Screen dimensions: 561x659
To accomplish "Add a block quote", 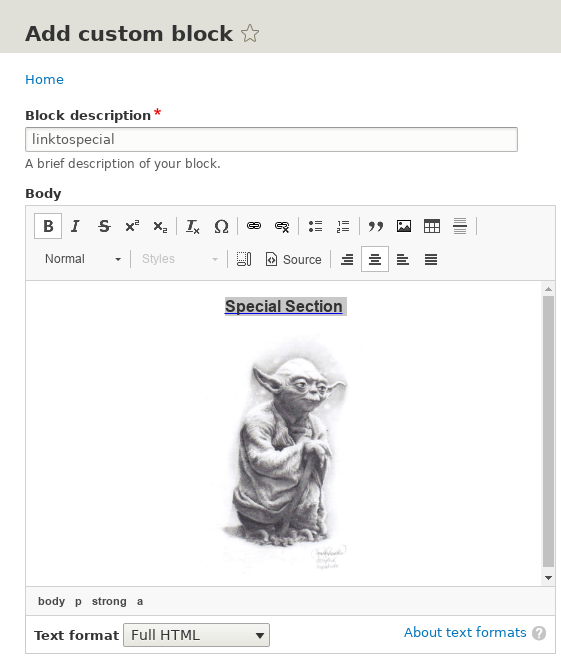I will [376, 226].
